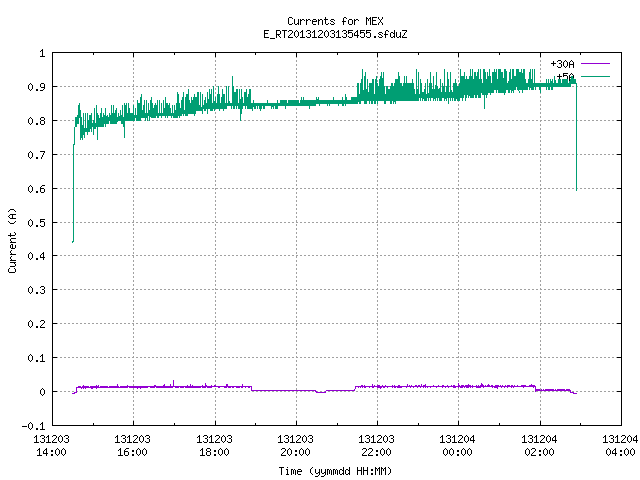Click x-axis tick 131204 00:00
Screen dimensions: 640x480
coord(457,445)
